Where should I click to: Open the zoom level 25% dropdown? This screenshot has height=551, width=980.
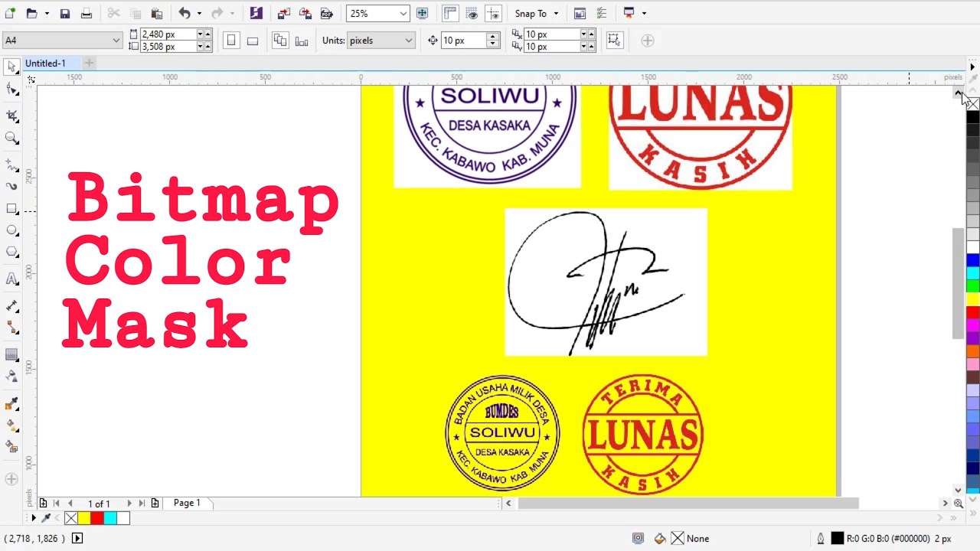pos(403,13)
